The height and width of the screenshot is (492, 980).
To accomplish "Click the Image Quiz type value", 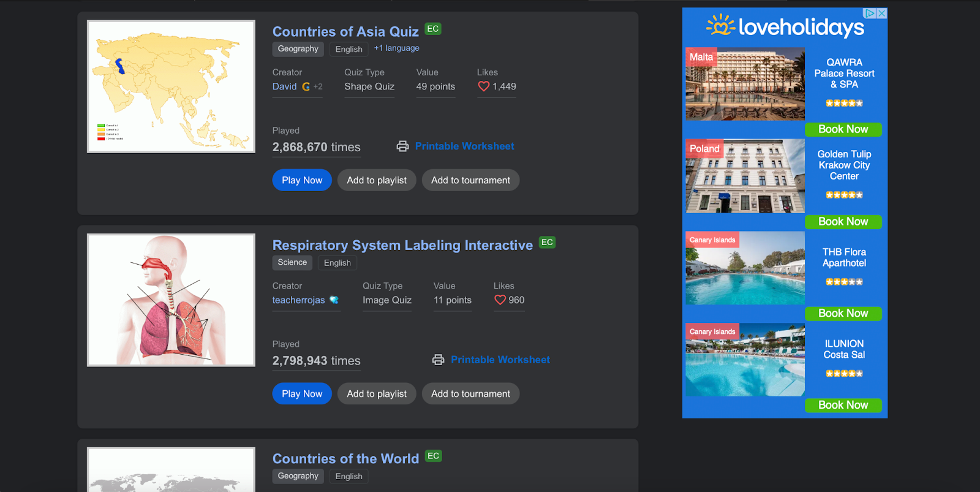I will pyautogui.click(x=387, y=300).
